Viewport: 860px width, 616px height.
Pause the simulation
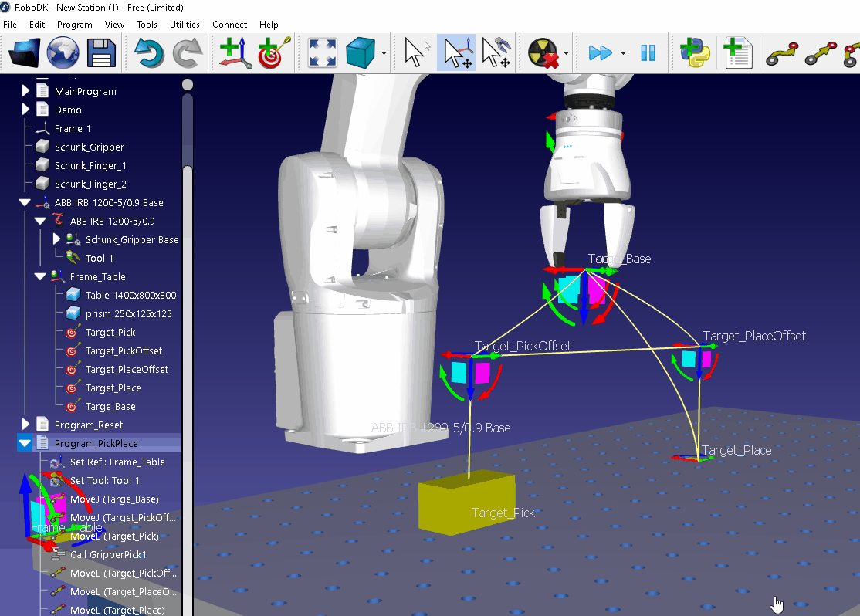(648, 53)
